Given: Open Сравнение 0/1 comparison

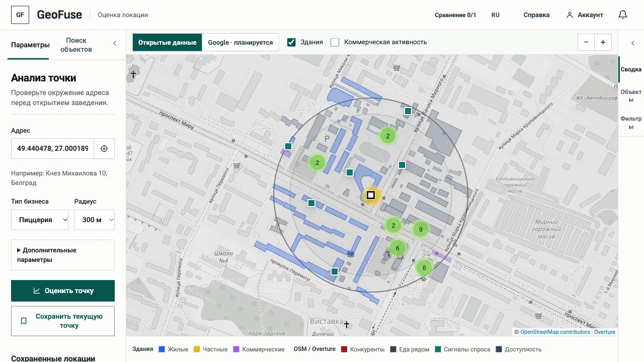Looking at the screenshot, I should click(x=455, y=15).
